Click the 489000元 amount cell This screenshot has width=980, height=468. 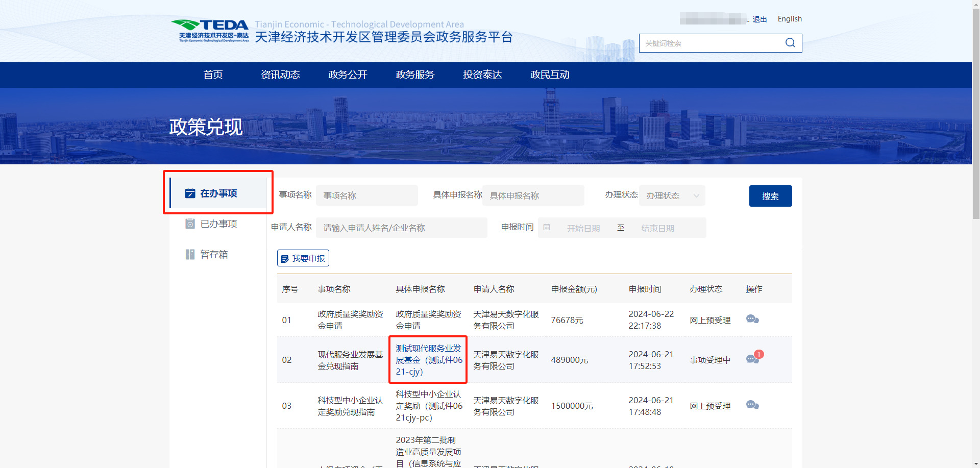[569, 360]
